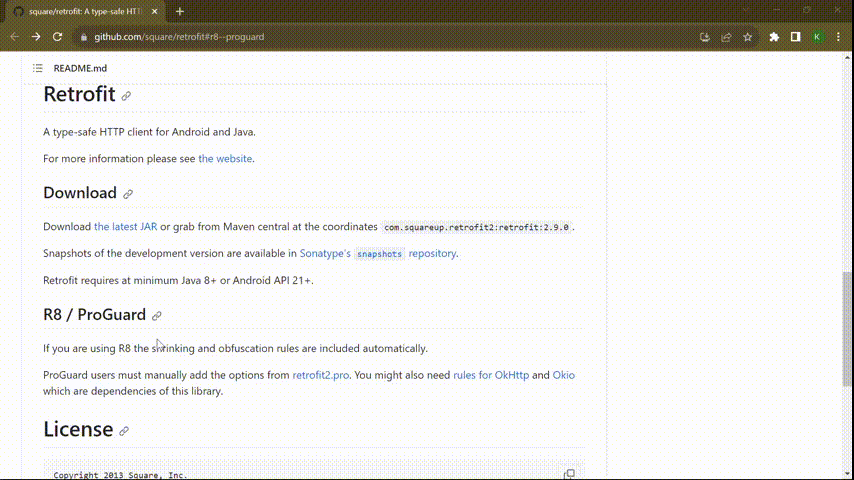Image resolution: width=854 pixels, height=480 pixels.
Task: Open the Chrome three-dot menu
Action: click(x=838, y=37)
